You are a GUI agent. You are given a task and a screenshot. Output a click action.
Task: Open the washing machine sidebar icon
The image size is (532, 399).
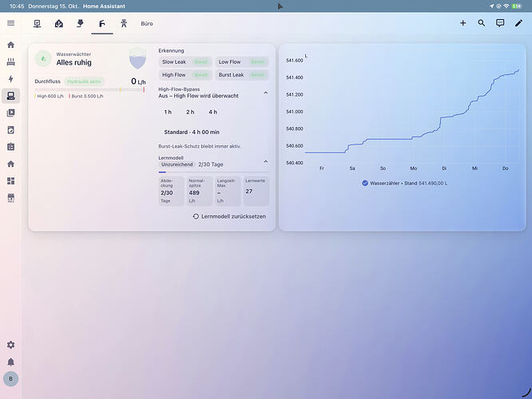pos(11,130)
